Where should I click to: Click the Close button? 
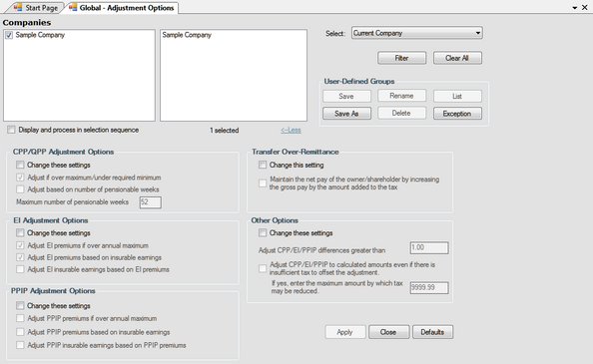point(388,332)
